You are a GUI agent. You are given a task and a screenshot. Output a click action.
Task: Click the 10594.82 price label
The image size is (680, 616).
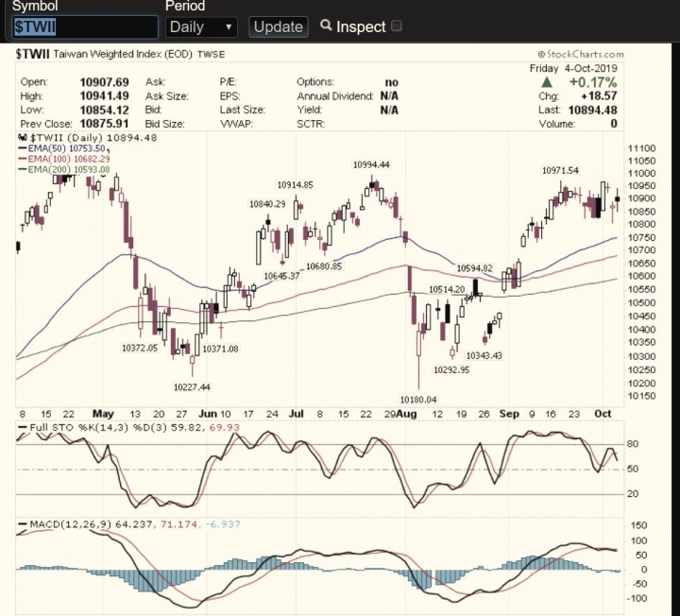(474, 268)
